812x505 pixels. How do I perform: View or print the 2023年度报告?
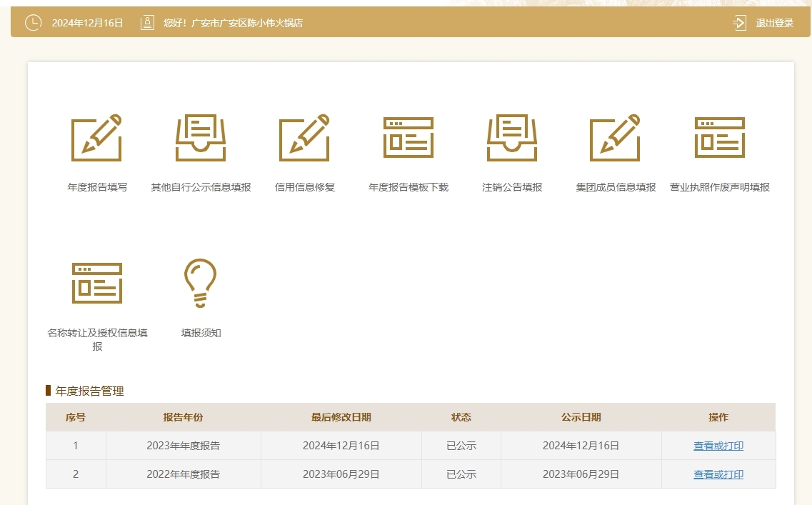[x=718, y=446]
